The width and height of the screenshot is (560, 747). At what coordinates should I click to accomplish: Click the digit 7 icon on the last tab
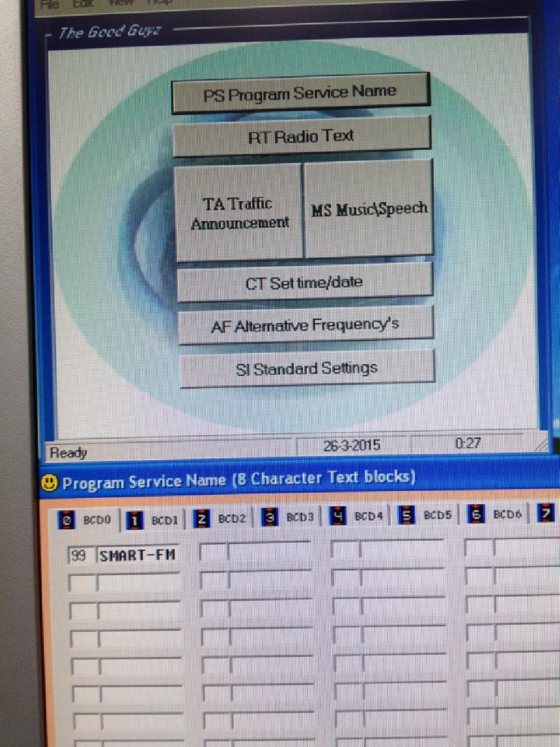[547, 514]
